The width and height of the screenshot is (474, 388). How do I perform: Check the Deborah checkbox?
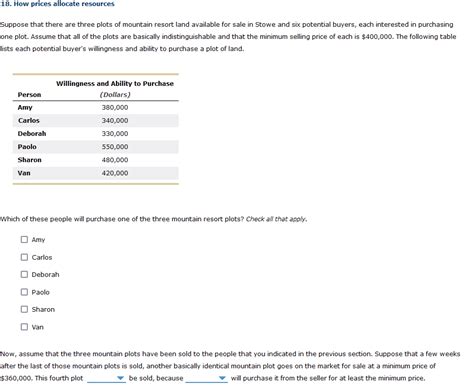(24, 274)
